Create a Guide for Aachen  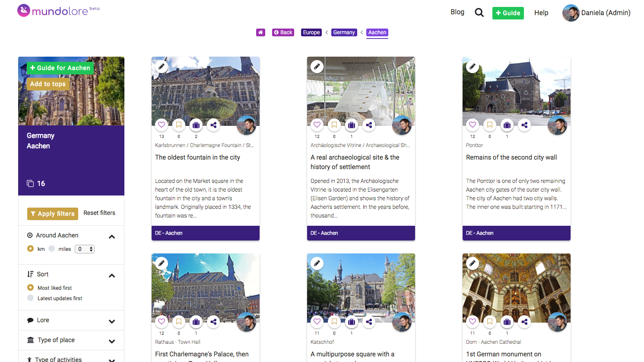coord(60,68)
